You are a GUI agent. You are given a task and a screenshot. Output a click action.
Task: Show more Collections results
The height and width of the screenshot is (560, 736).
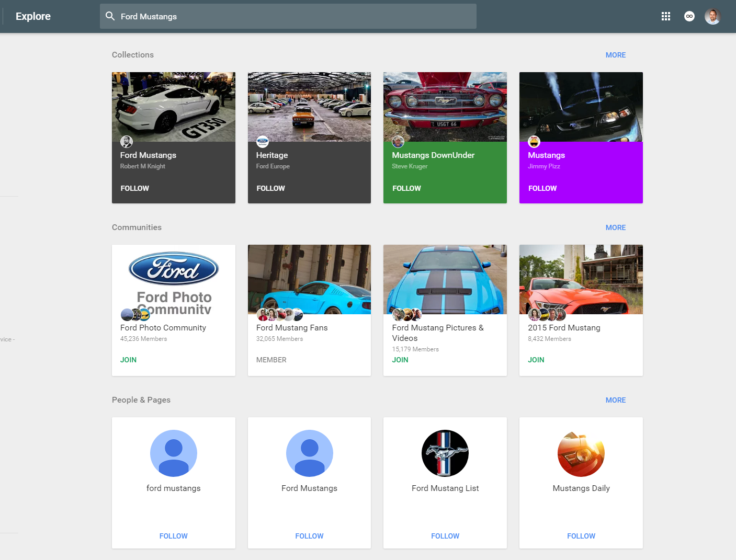coord(615,55)
